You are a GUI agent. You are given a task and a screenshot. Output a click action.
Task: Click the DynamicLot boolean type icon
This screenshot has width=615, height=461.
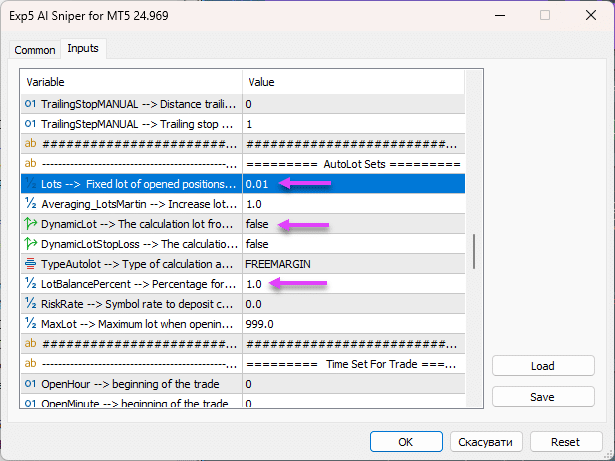tap(30, 224)
